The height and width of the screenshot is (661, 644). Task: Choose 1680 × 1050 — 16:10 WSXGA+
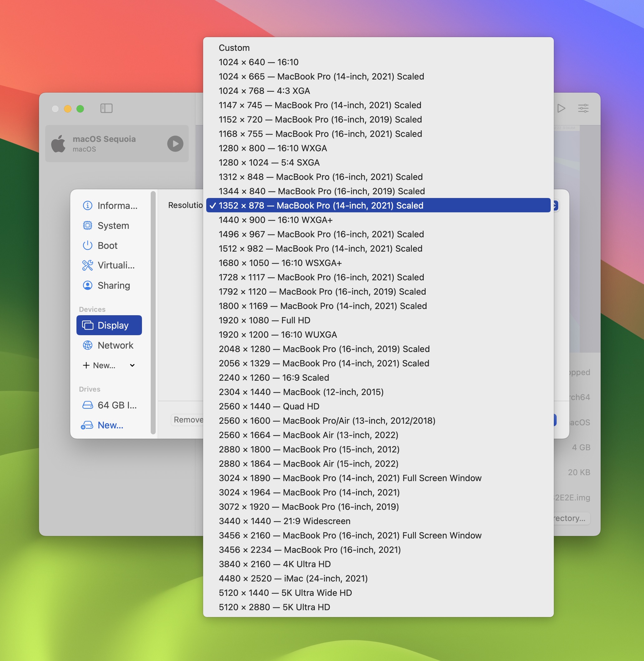pos(378,263)
